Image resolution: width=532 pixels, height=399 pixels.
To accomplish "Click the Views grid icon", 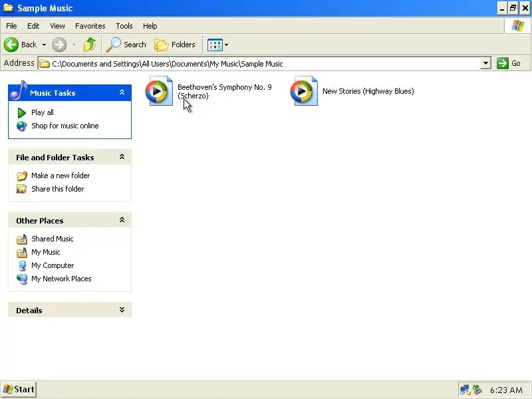I will pyautogui.click(x=215, y=45).
